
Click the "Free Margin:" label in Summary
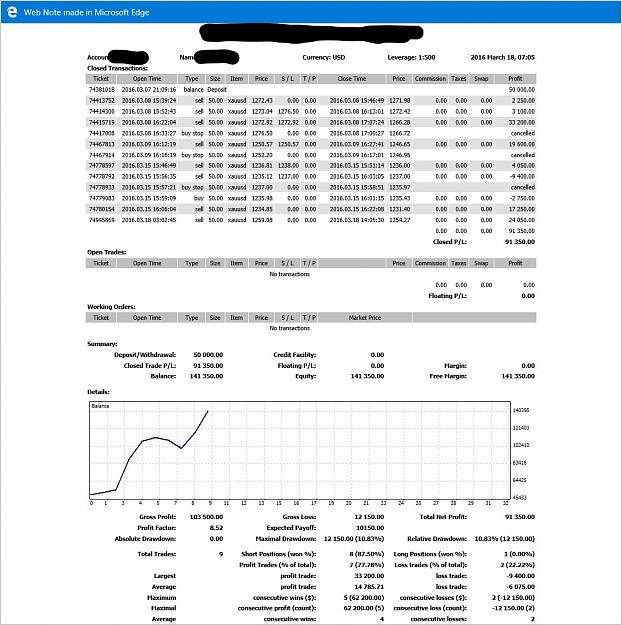click(x=448, y=376)
